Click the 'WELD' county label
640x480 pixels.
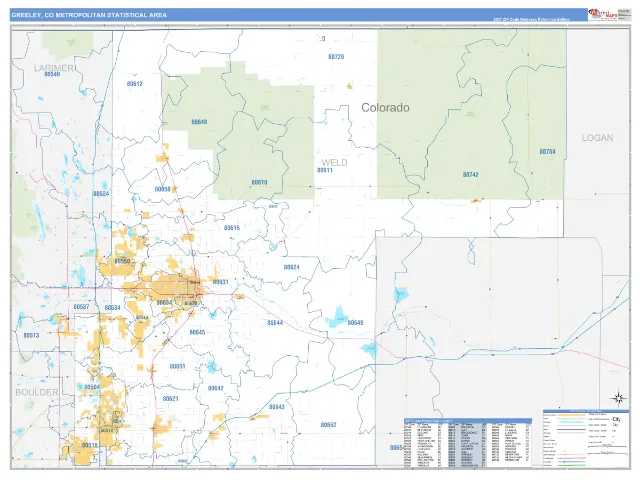[334, 162]
